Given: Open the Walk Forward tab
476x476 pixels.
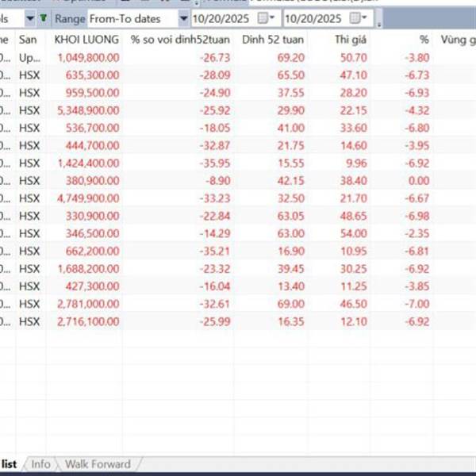Looking at the screenshot, I should [98, 464].
